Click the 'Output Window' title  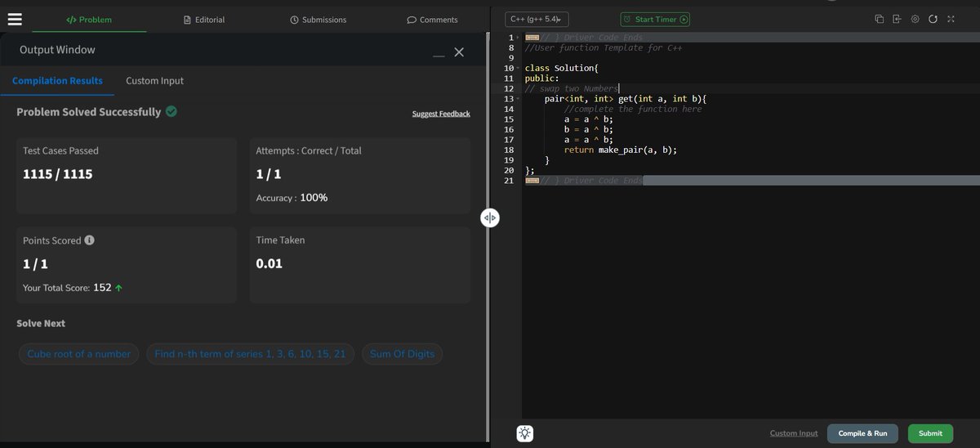57,50
